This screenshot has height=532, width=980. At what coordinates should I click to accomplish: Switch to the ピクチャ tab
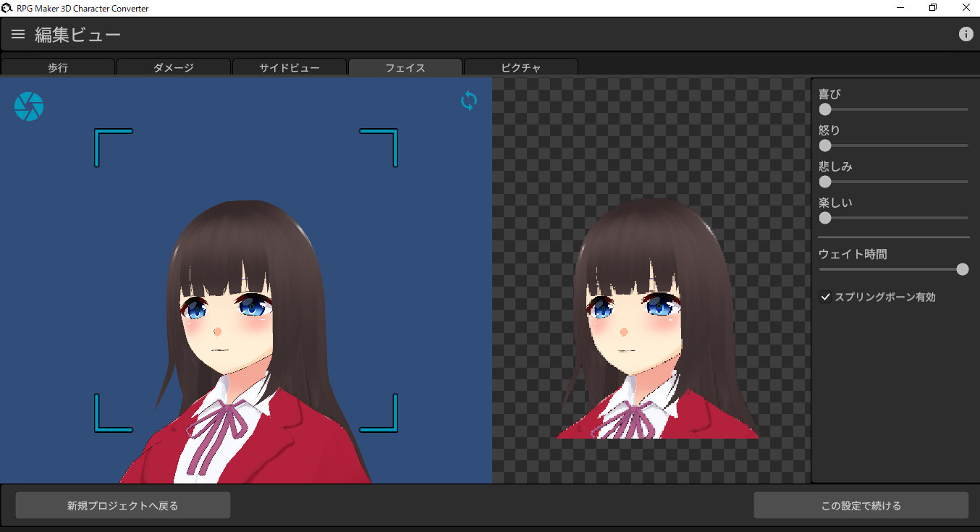521,67
